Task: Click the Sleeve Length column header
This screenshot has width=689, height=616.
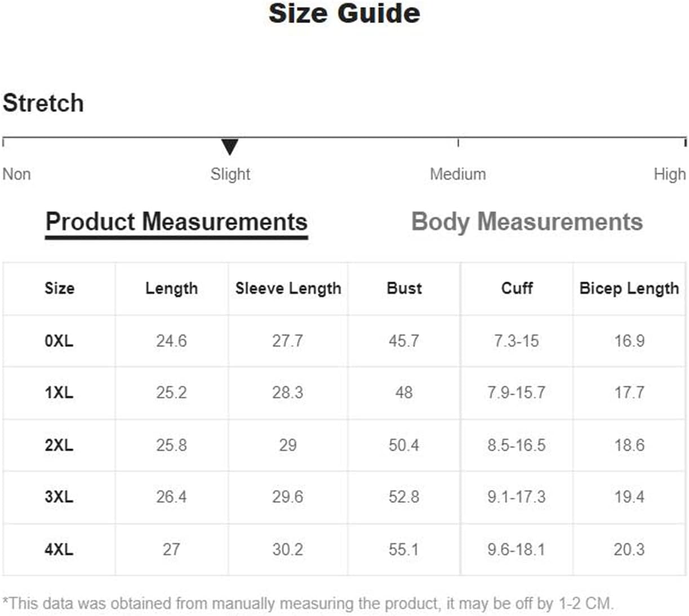Action: [x=288, y=289]
